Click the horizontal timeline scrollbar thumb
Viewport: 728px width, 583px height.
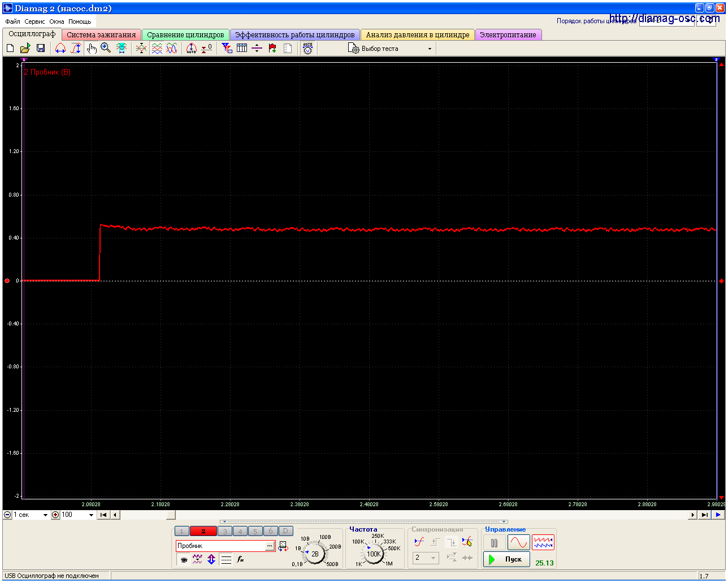click(x=171, y=515)
